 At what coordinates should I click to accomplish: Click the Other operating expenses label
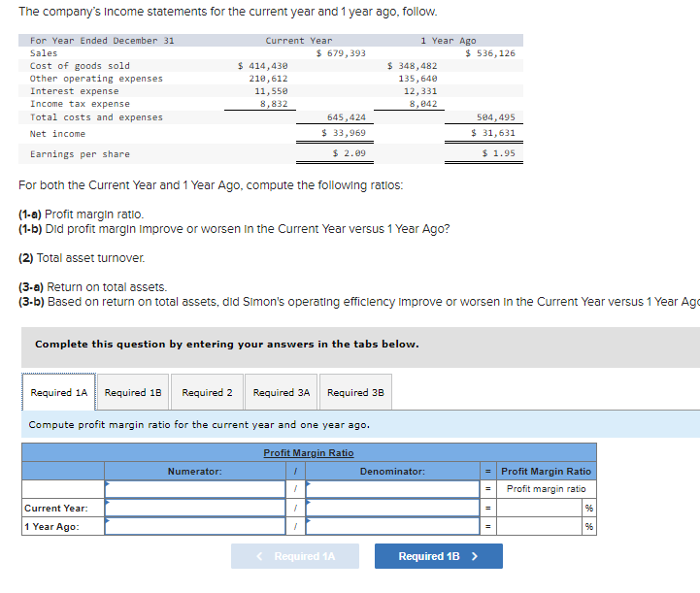point(96,79)
